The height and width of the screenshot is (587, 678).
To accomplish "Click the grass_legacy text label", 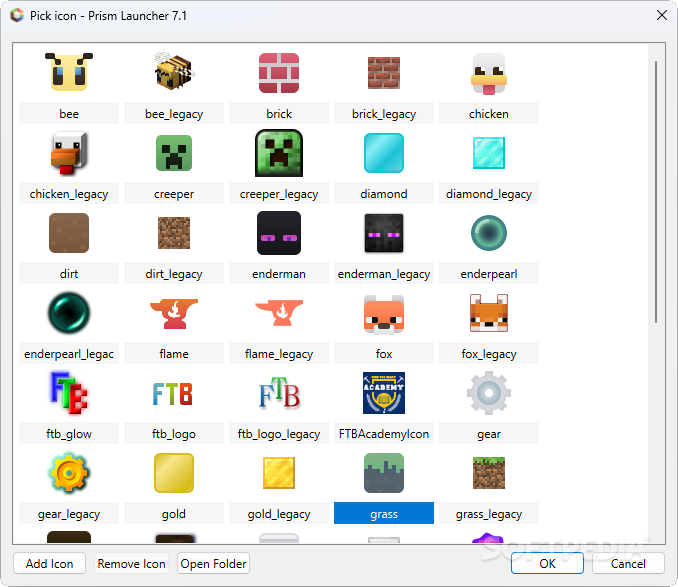I will 489,514.
